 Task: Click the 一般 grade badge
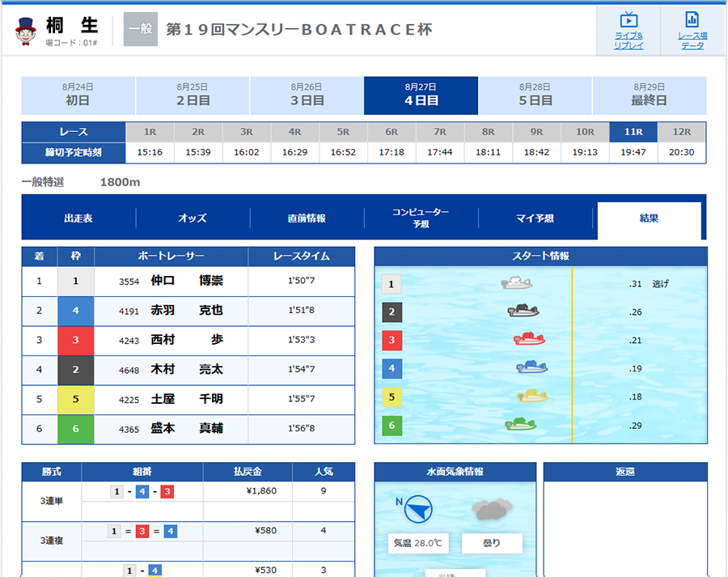(x=141, y=29)
